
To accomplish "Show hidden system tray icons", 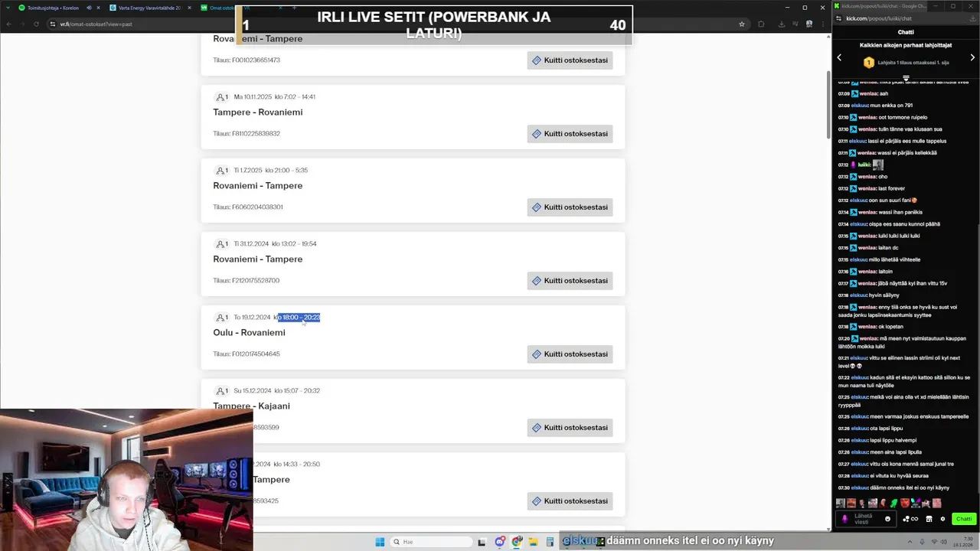I will pos(910,542).
